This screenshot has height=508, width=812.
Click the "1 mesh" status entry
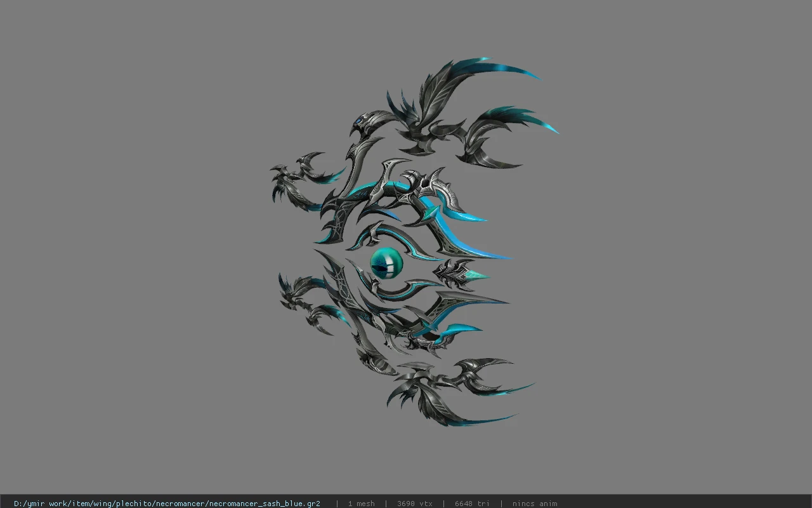(x=361, y=504)
